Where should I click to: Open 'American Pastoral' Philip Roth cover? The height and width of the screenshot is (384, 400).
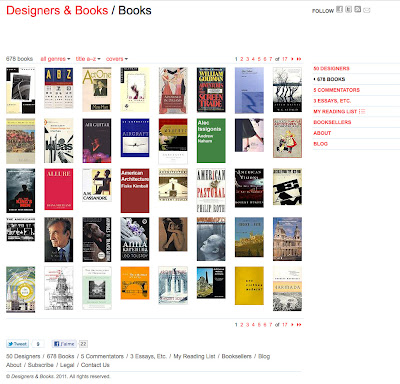(x=211, y=191)
